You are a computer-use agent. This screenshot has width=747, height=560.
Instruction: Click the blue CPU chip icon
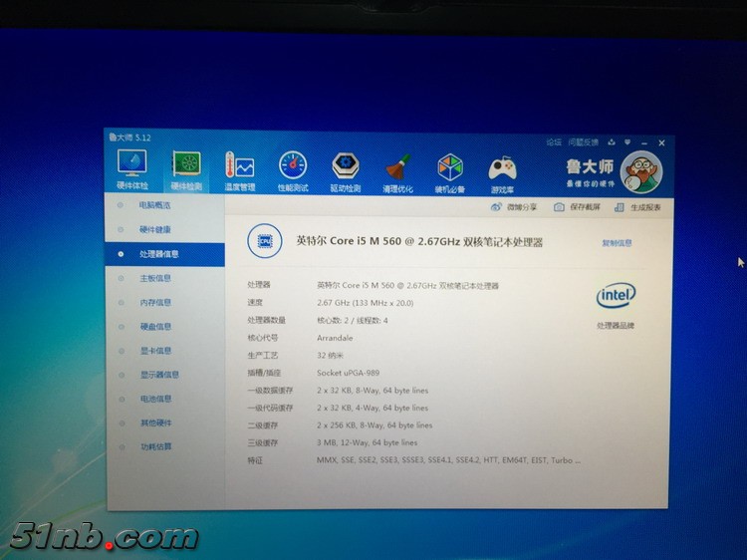click(x=264, y=241)
